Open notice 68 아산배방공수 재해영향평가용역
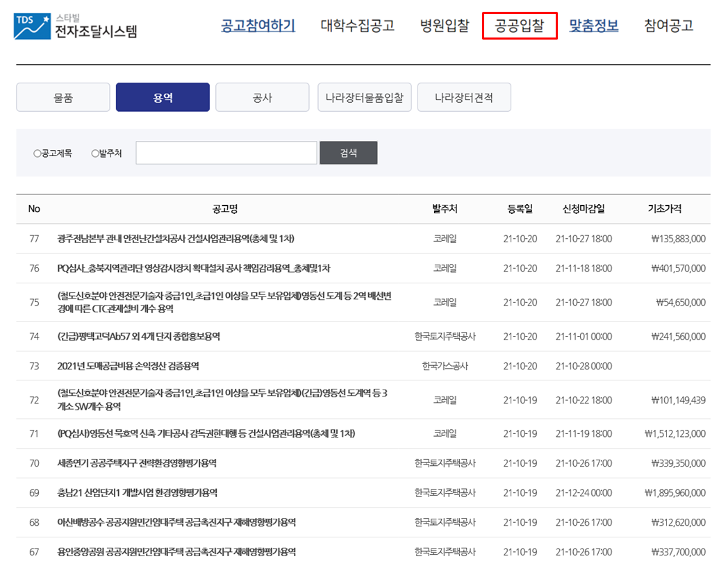Image resolution: width=728 pixels, height=577 pixels. 176,522
